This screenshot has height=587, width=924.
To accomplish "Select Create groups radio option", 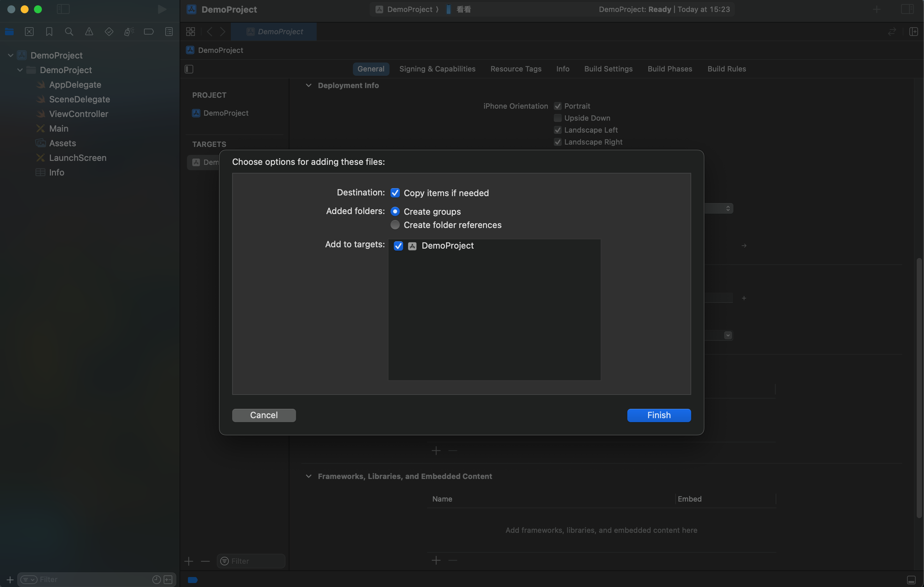I will tap(395, 212).
